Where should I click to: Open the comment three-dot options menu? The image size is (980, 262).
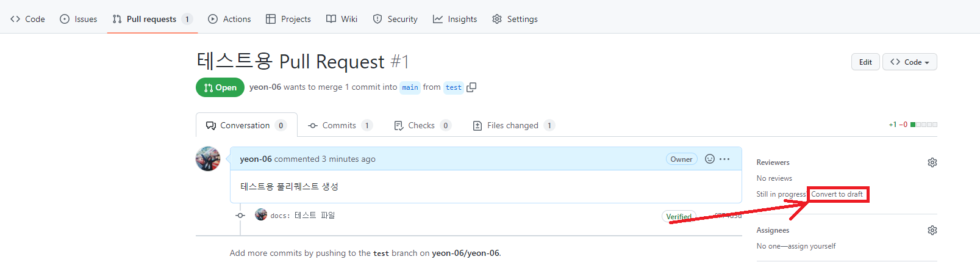pyautogui.click(x=724, y=159)
